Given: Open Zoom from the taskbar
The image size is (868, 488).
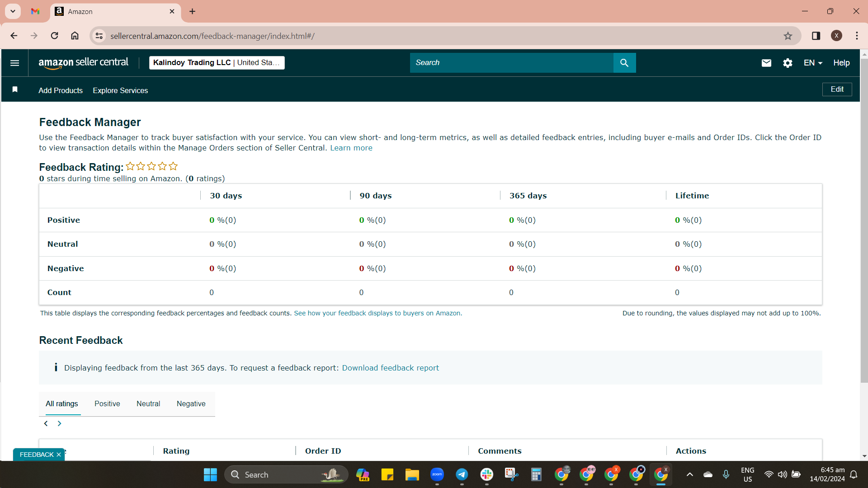Looking at the screenshot, I should click(437, 474).
